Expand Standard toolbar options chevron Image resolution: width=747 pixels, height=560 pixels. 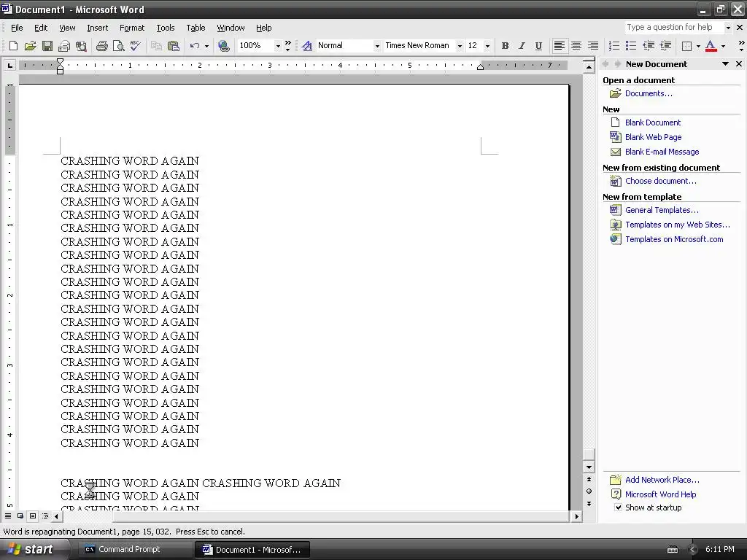pos(287,46)
